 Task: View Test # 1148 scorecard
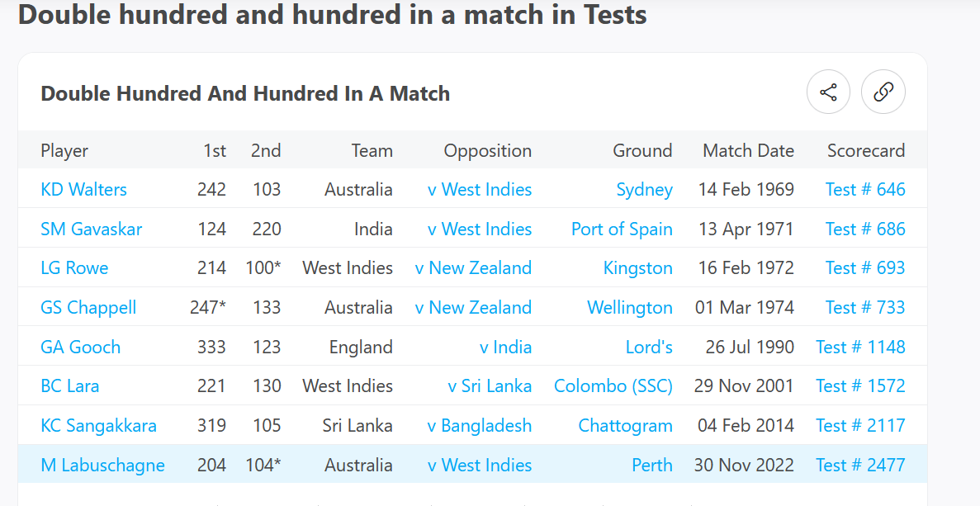(x=860, y=347)
